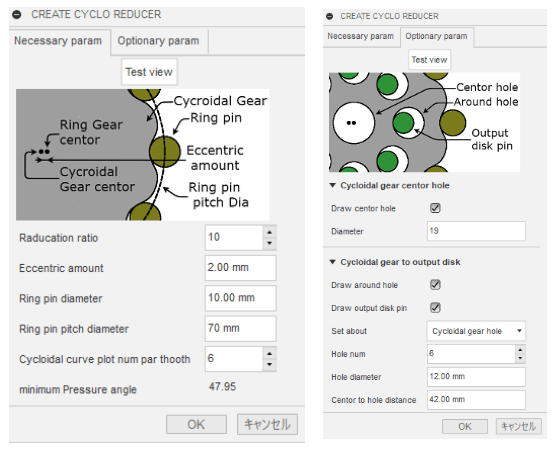
Task: Click the Raducation ratio value field
Action: (234, 237)
